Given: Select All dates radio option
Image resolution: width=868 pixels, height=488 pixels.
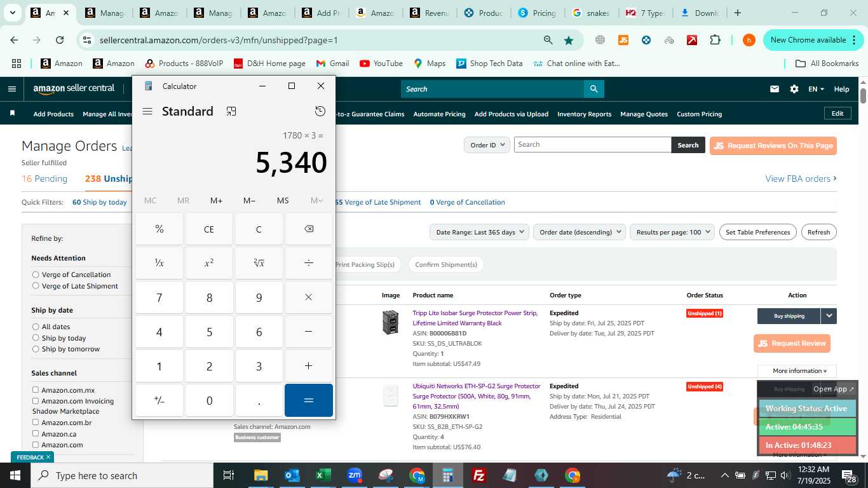Looking at the screenshot, I should click(x=36, y=327).
